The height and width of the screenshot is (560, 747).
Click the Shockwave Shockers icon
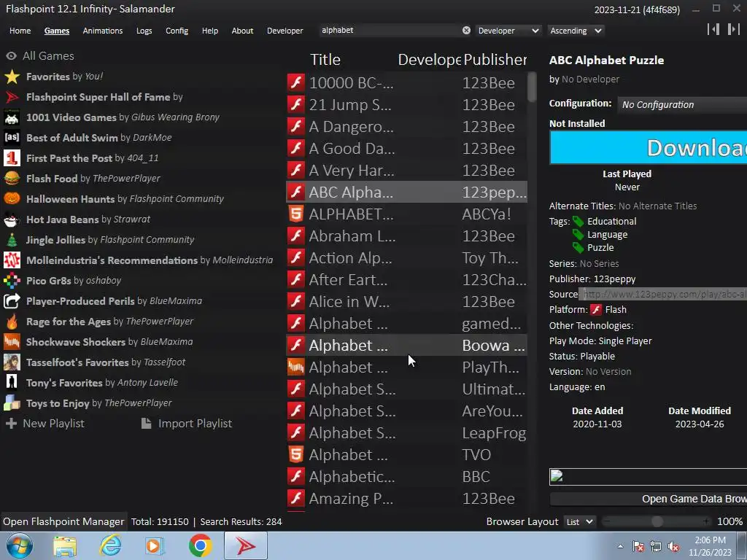point(12,342)
